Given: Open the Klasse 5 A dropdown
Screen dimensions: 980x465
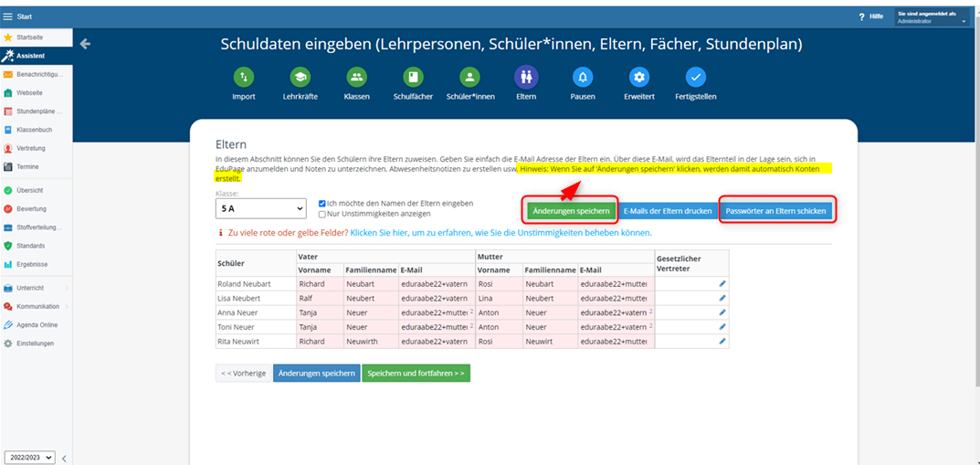Looking at the screenshot, I should click(x=260, y=209).
